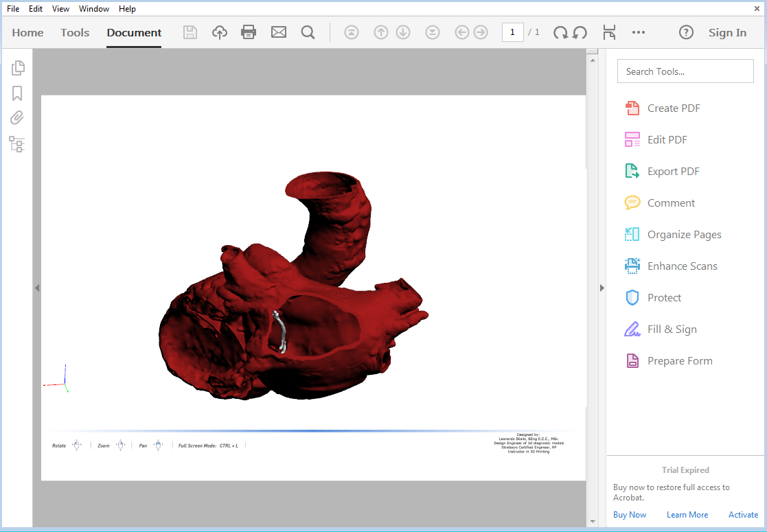Send file by email envelope icon
Viewport: 767px width, 532px height.
coord(279,32)
